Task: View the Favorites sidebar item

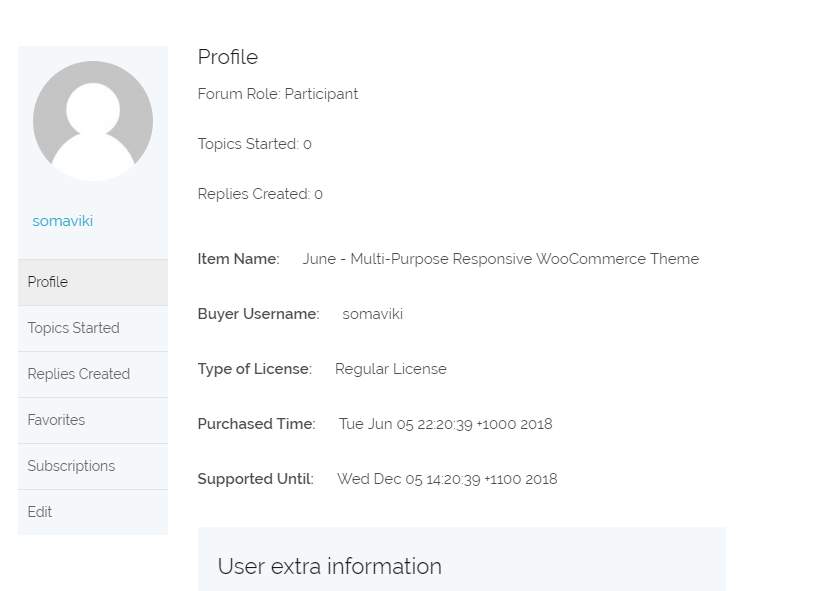Action: (x=93, y=420)
